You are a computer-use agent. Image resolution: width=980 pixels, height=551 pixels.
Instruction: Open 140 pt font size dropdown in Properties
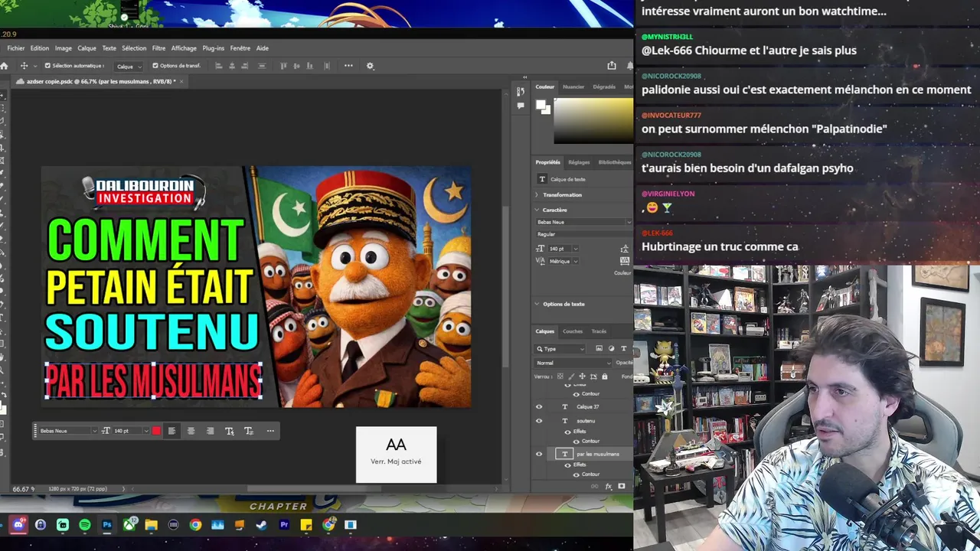point(575,249)
